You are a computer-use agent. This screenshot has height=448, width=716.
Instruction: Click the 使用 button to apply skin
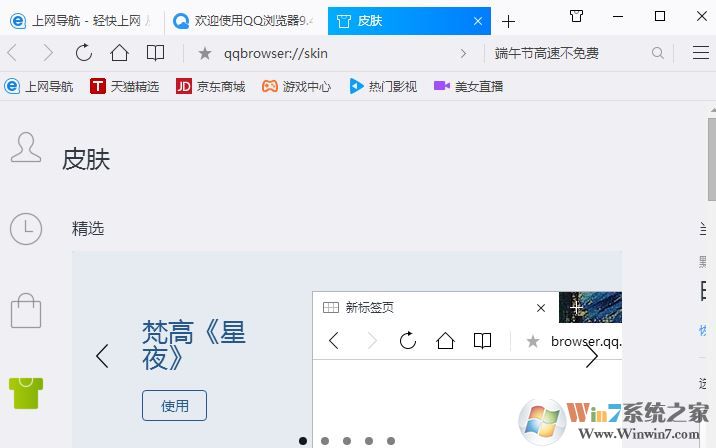coord(174,406)
